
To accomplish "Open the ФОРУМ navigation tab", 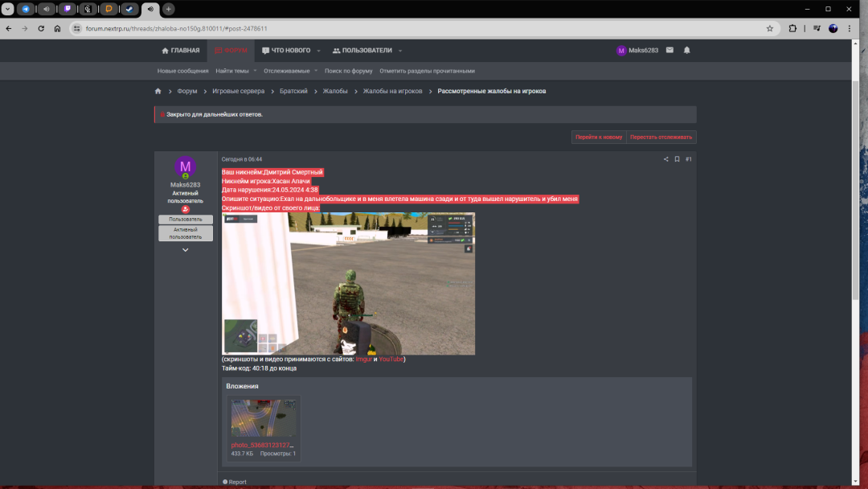I will pyautogui.click(x=231, y=51).
